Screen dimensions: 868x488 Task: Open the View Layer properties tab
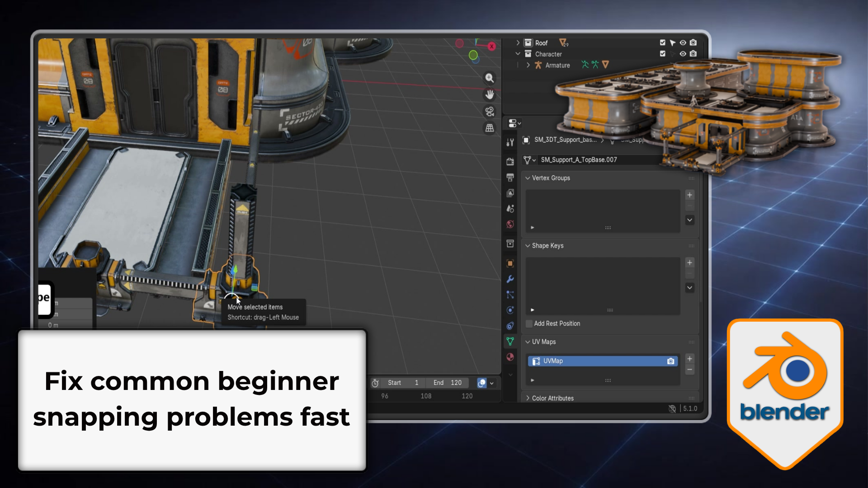click(x=510, y=193)
